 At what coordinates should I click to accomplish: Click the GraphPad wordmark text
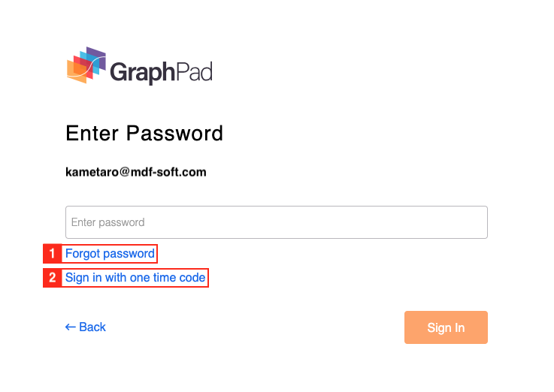coord(161,72)
